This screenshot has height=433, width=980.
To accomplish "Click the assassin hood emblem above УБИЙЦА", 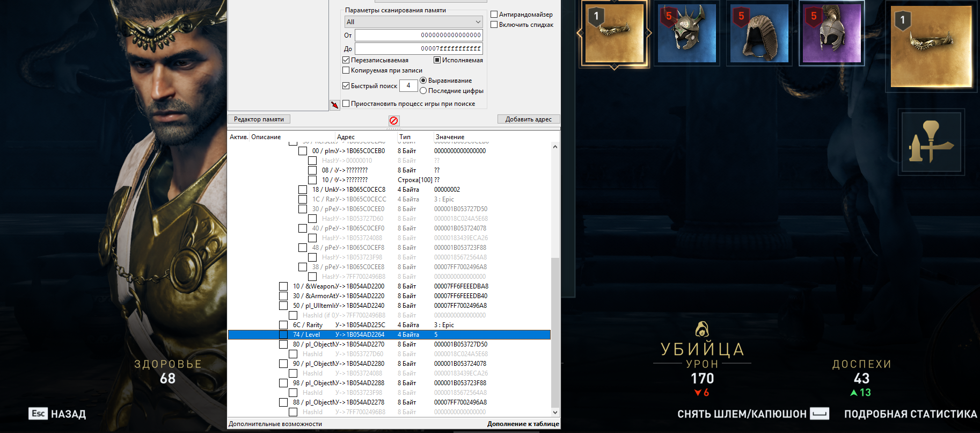I will pyautogui.click(x=702, y=329).
